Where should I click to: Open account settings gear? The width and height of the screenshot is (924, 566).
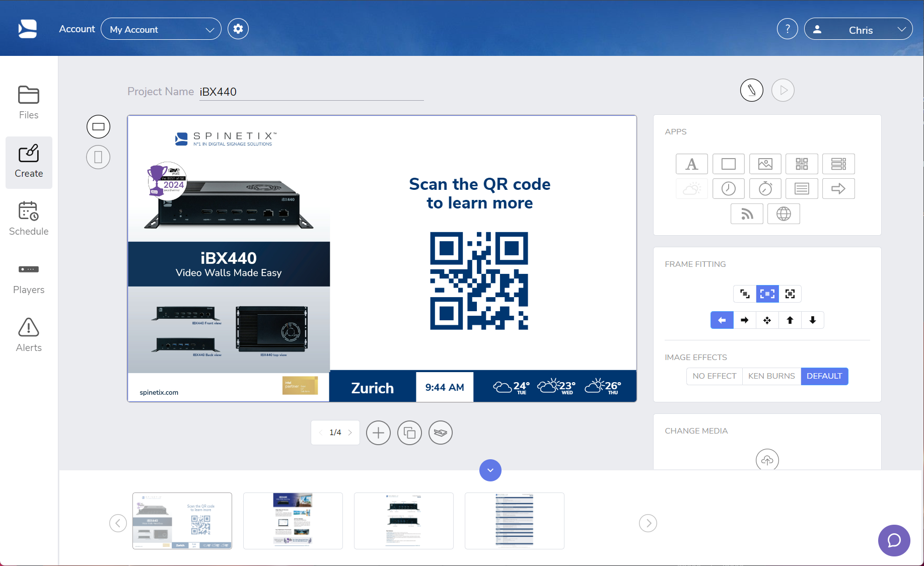click(x=238, y=29)
